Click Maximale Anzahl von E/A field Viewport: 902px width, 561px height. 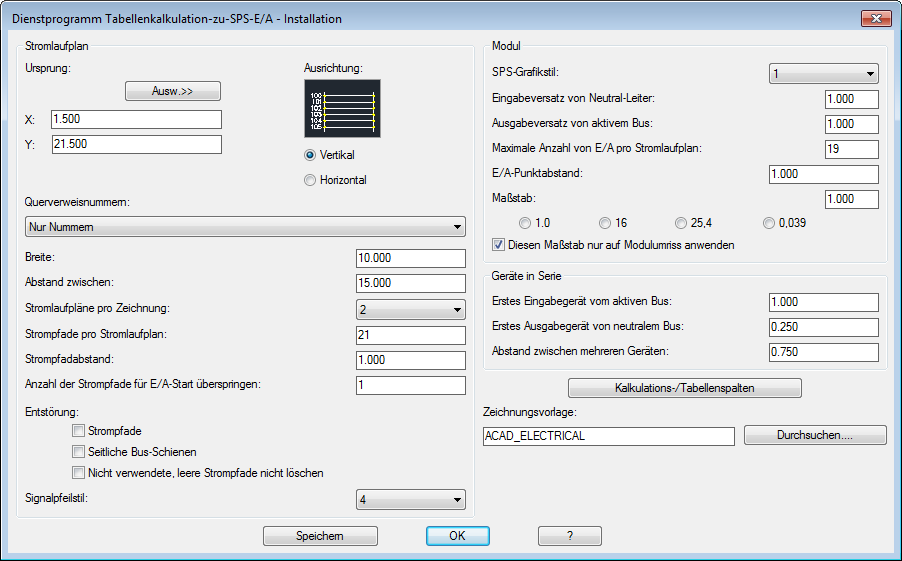(x=851, y=149)
